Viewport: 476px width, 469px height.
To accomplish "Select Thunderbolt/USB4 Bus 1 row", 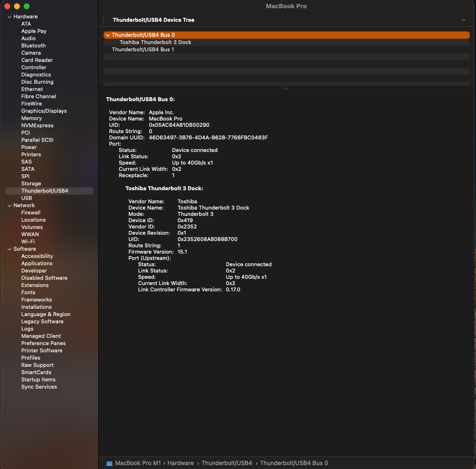I will click(286, 49).
